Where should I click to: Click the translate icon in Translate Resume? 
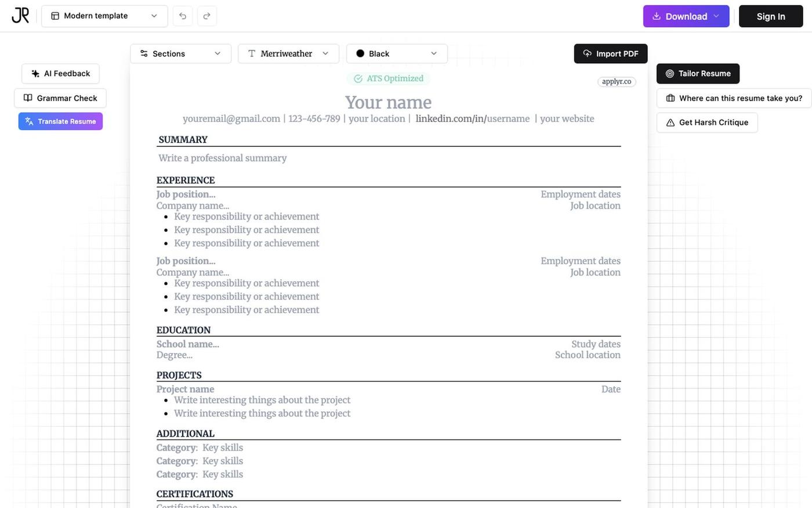pyautogui.click(x=30, y=121)
